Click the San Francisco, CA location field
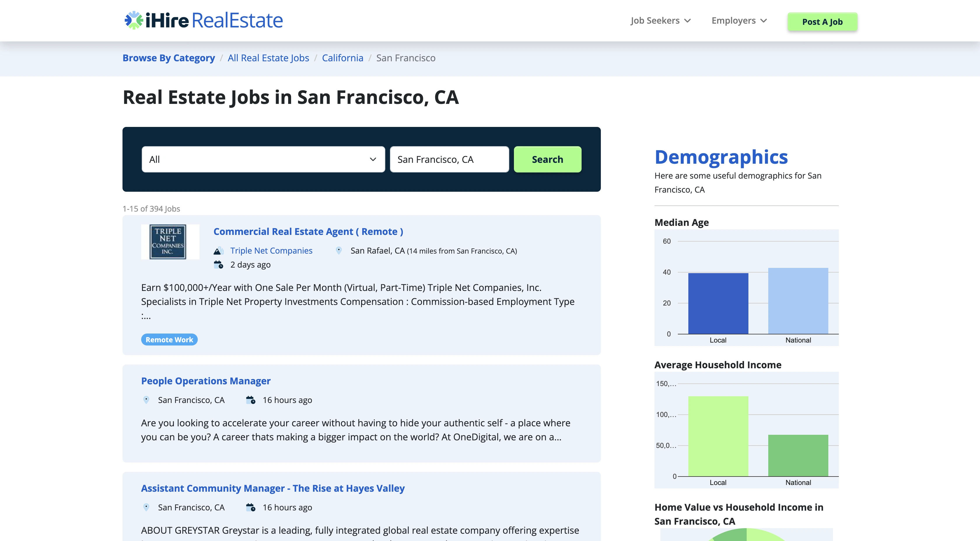Screen dimensions: 980x541 (449, 159)
